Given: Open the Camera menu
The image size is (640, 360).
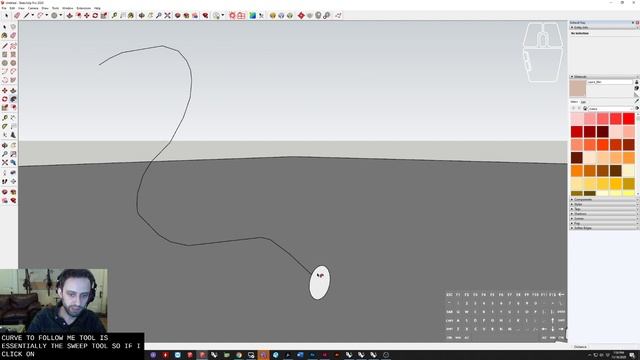Looking at the screenshot, I should coord(33,8).
